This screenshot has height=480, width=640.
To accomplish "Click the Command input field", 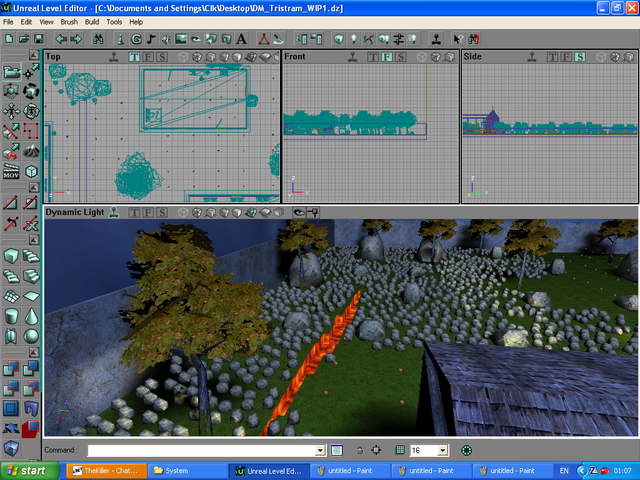I will click(x=200, y=451).
